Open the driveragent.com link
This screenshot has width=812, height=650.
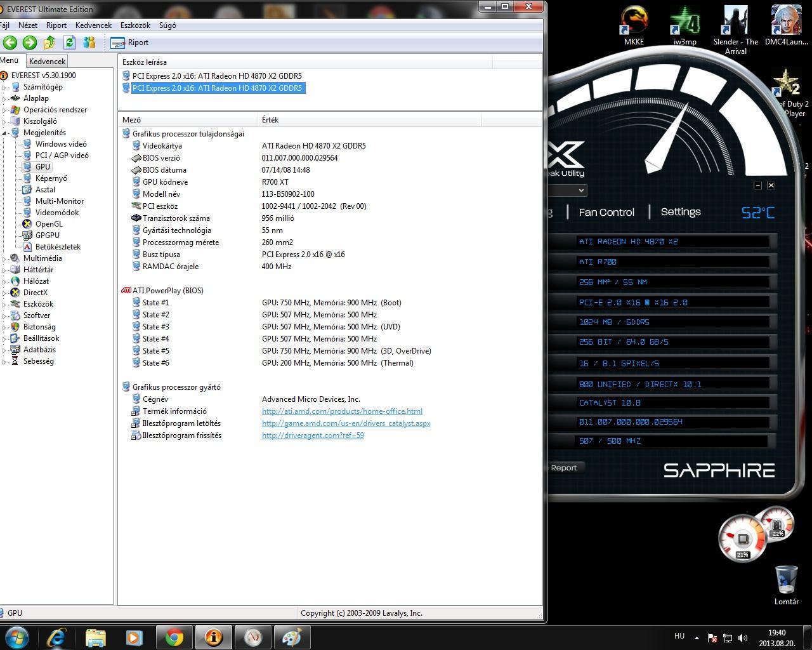313,435
